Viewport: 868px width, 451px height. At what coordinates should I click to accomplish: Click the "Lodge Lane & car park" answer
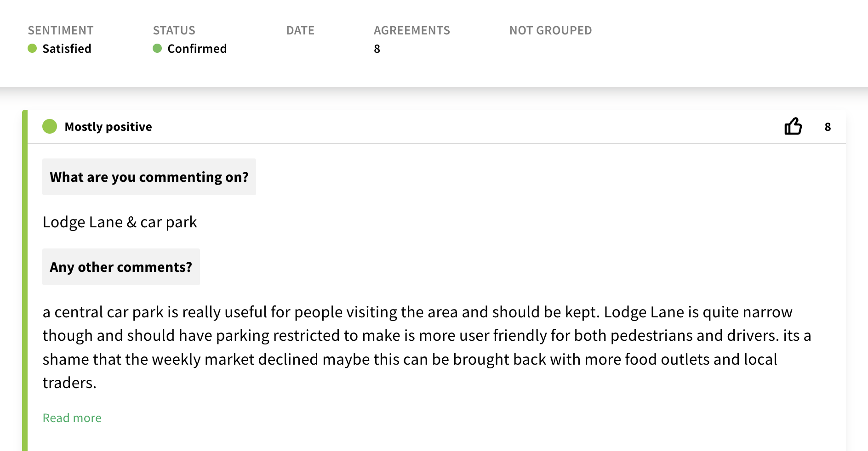pos(120,222)
